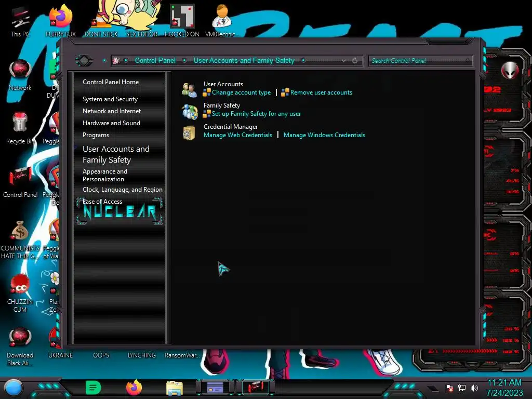The width and height of the screenshot is (532, 399).
Task: Open Ease of Access category
Action: click(102, 201)
